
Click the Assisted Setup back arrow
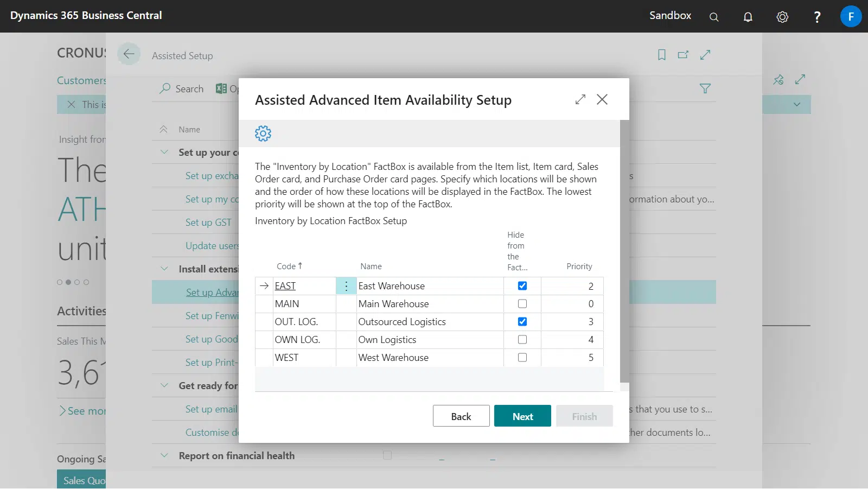(x=129, y=54)
